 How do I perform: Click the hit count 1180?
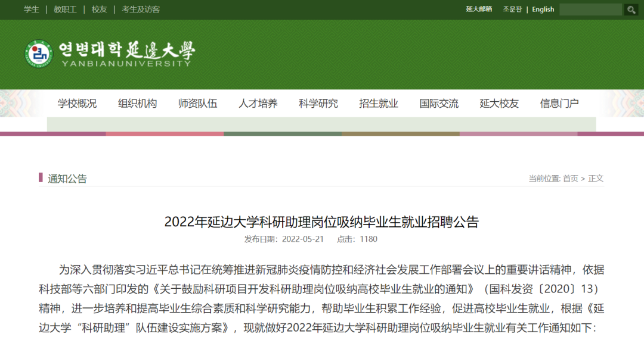(369, 239)
